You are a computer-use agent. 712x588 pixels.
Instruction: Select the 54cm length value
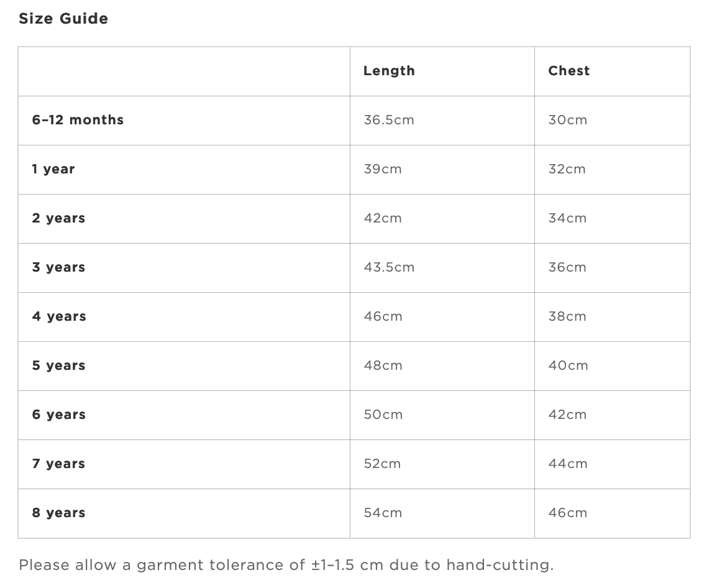tap(383, 513)
